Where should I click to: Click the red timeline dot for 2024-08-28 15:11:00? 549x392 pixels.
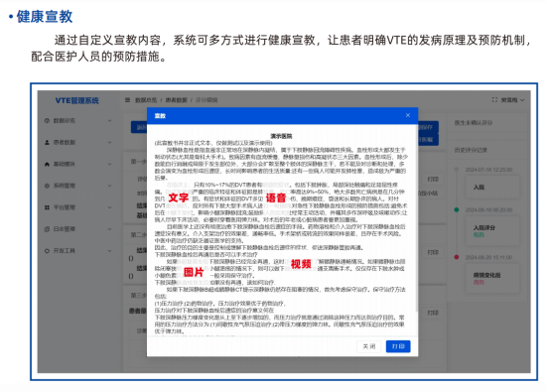point(457,257)
